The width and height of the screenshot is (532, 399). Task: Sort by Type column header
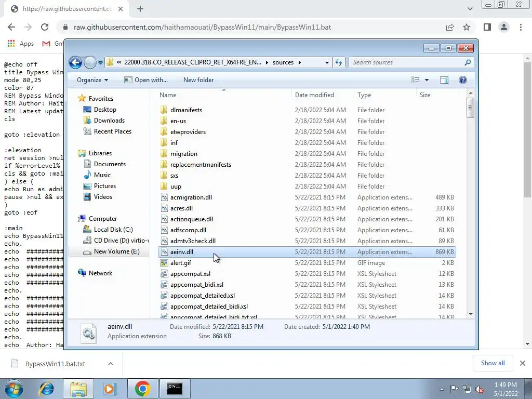tap(385, 95)
